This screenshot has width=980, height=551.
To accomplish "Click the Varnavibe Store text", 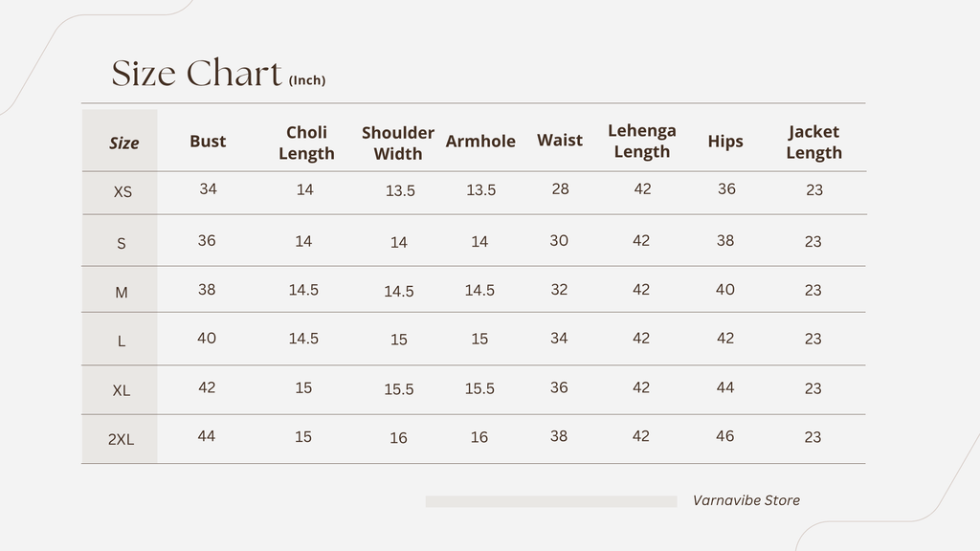I will 746,500.
